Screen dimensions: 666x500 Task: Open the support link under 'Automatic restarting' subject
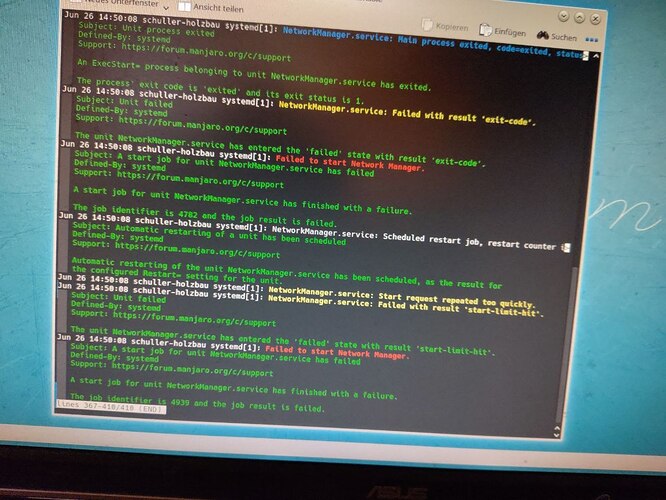[x=198, y=249]
